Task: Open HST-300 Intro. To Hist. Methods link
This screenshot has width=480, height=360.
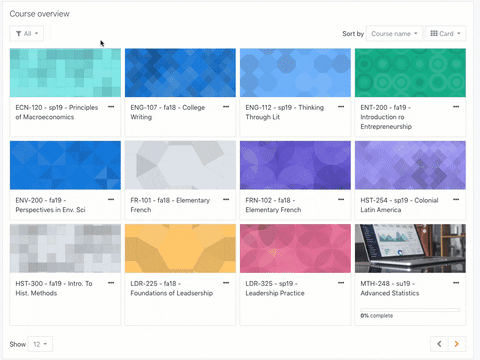Action: tap(54, 288)
